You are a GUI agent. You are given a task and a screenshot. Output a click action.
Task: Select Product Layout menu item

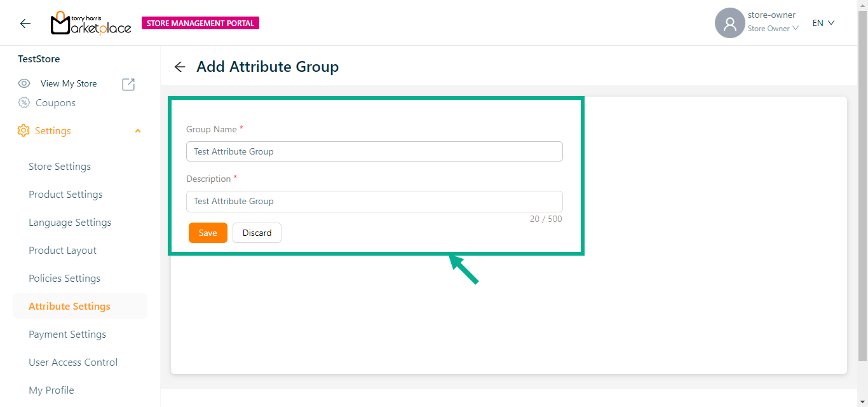coord(62,251)
